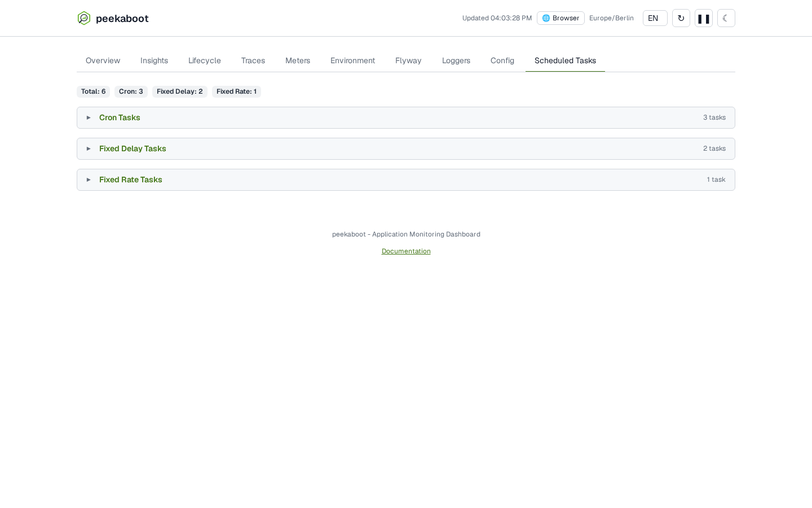The height and width of the screenshot is (508, 812).
Task: Click the Europe/Berlin timezone text
Action: [611, 18]
